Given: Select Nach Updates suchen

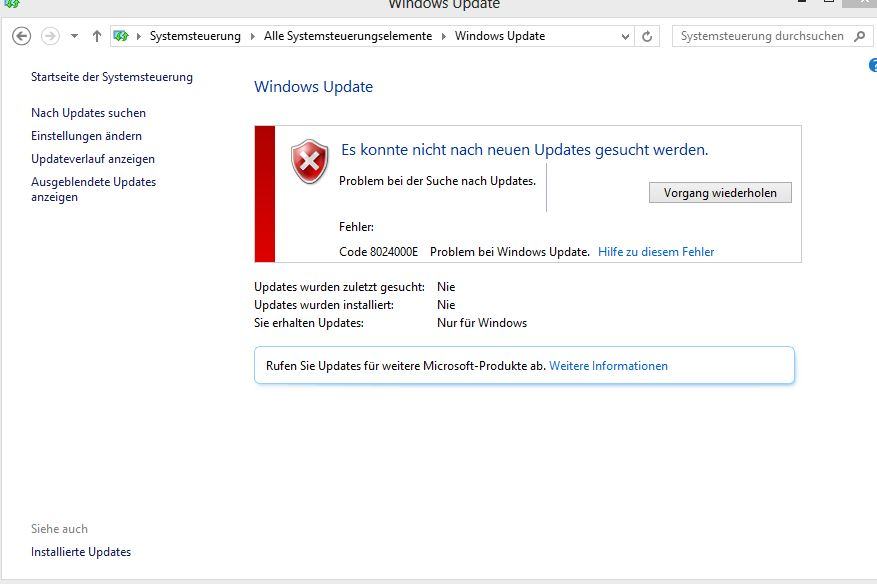Looking at the screenshot, I should tap(88, 113).
